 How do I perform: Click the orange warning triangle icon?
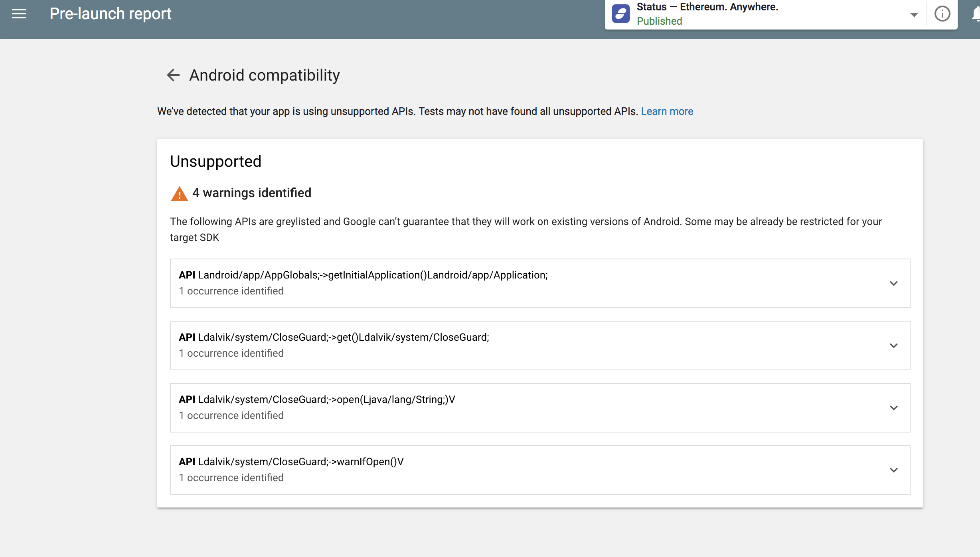point(179,194)
